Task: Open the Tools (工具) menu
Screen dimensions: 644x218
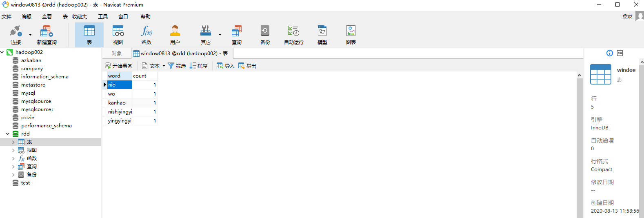Action: point(103,17)
